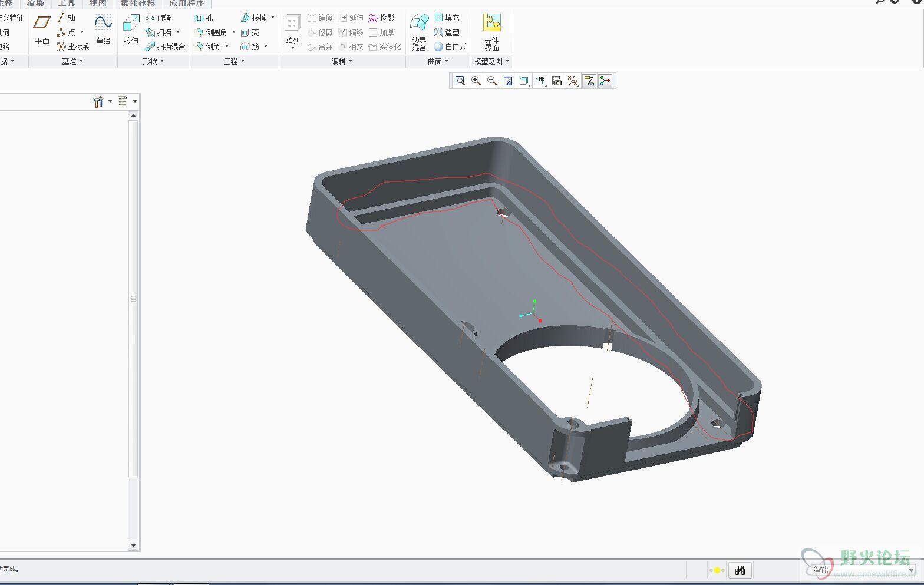This screenshot has height=585, width=924.
Task: Apply the 倒角 (Chamfer) tool
Action: [207, 47]
